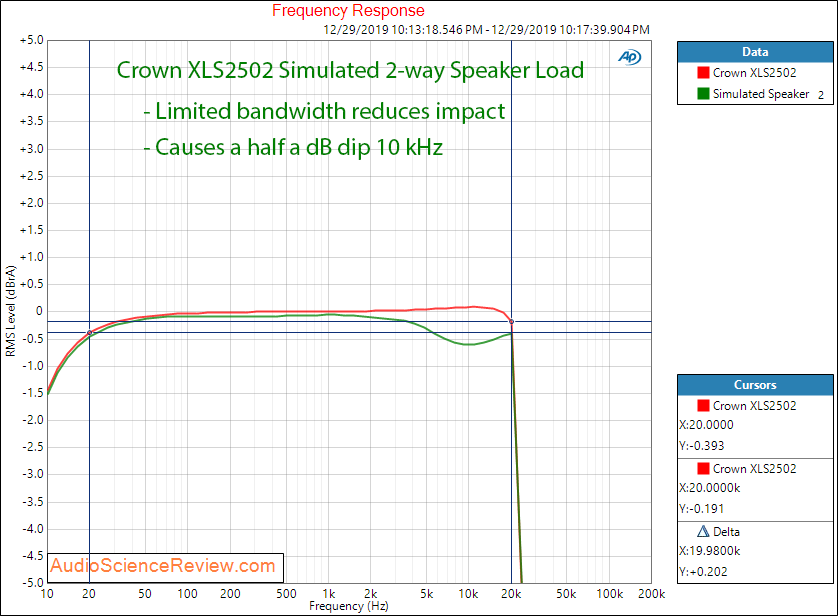The image size is (838, 616).
Task: Select the 20 kHz cursor marker on the curve
Action: tap(511, 322)
